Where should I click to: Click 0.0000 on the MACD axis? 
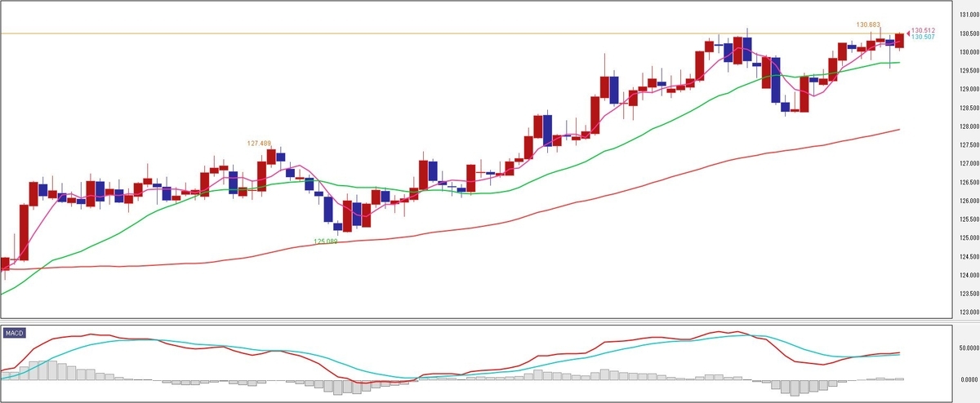coord(970,379)
